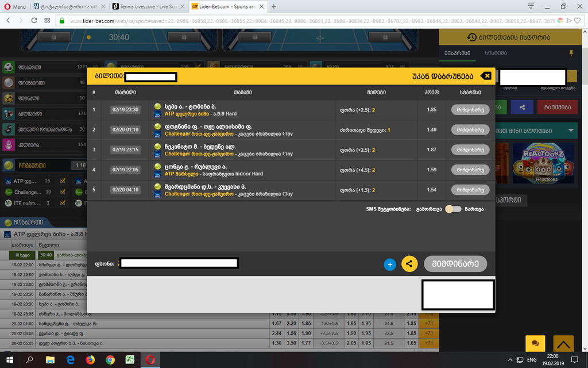The width and height of the screenshot is (588, 368).
Task: Click the blue share button in right panel
Action: tap(521, 107)
